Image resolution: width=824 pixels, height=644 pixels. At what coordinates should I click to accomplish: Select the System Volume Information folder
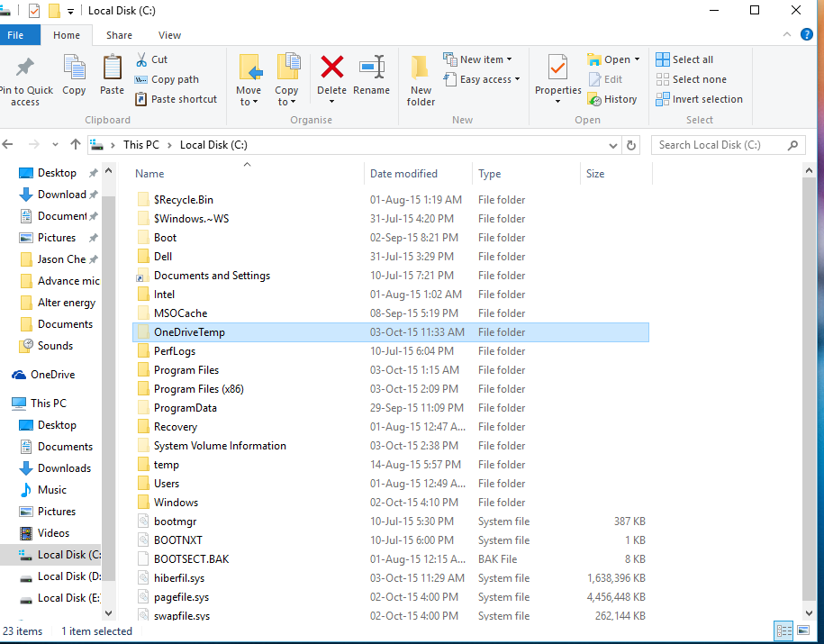click(x=391, y=446)
